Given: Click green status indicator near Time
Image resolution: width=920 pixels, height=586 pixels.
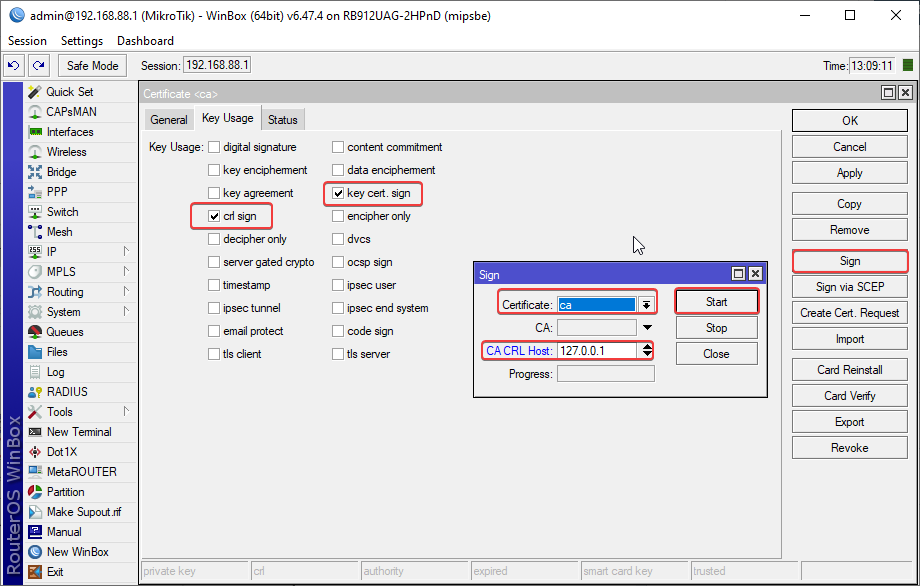Looking at the screenshot, I should (x=908, y=65).
